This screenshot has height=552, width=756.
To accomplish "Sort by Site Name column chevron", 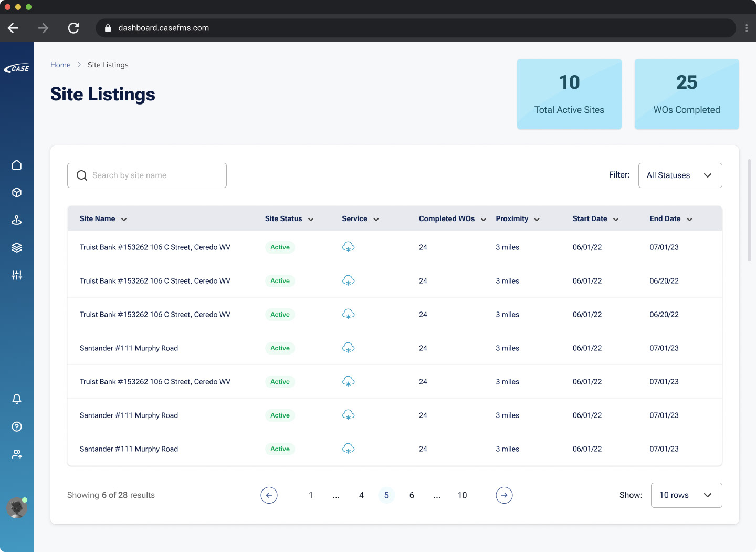I will (x=124, y=220).
